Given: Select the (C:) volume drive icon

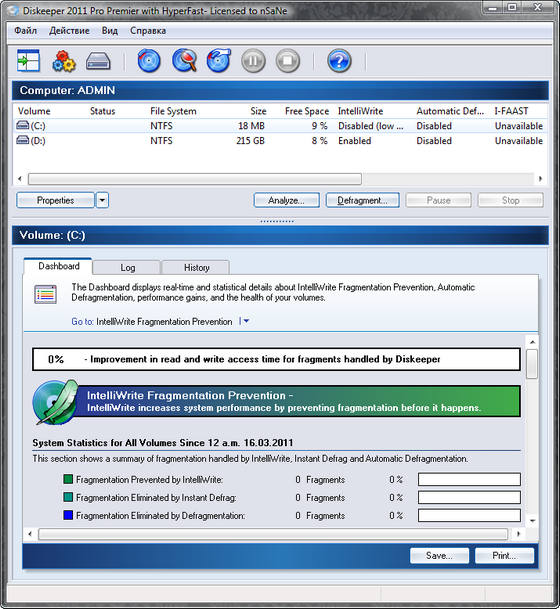Looking at the screenshot, I should pos(23,125).
